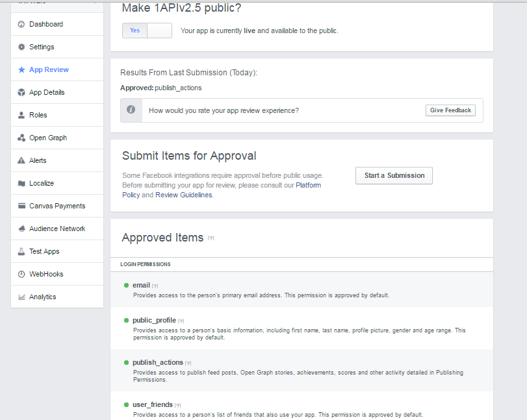This screenshot has height=420, width=527.
Task: Toggle the app public Yes switch
Action: point(147,31)
